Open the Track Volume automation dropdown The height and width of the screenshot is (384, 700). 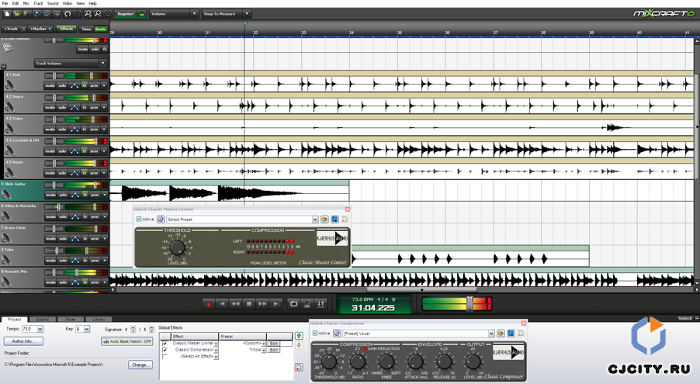click(103, 63)
